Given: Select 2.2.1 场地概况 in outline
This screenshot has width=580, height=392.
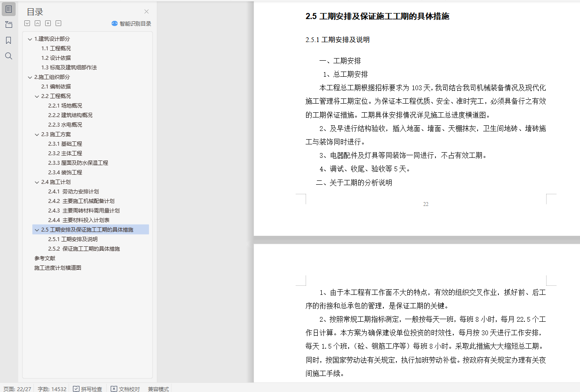Looking at the screenshot, I should [65, 106].
